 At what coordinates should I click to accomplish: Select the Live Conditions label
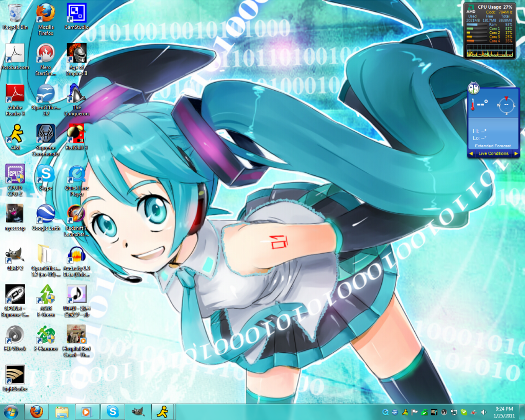click(493, 153)
